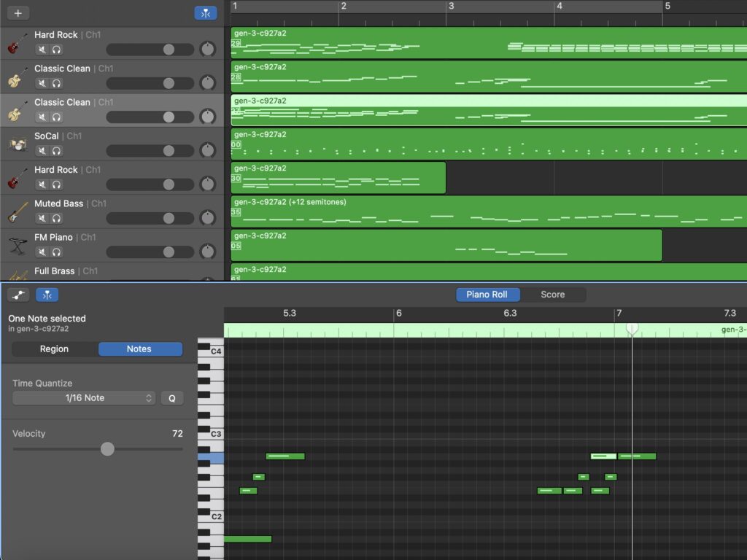Select the Piano Roll tab
This screenshot has height=560, width=747.
click(487, 295)
